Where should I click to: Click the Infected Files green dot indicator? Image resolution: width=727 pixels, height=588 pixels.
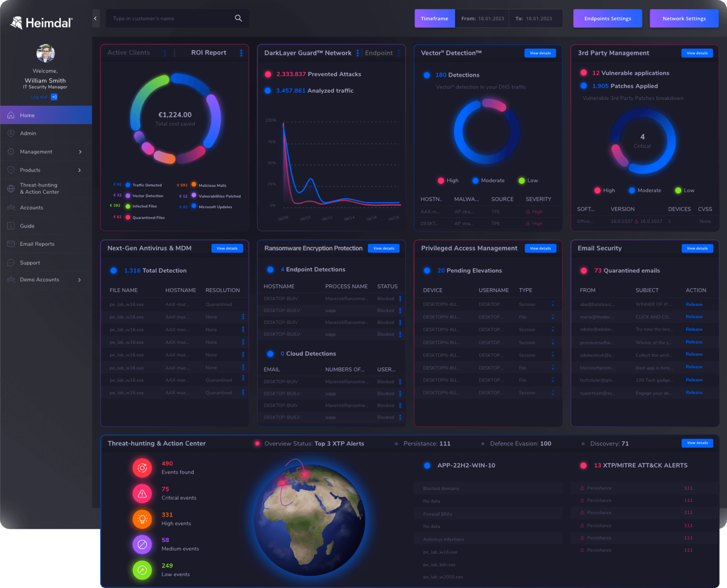point(127,206)
